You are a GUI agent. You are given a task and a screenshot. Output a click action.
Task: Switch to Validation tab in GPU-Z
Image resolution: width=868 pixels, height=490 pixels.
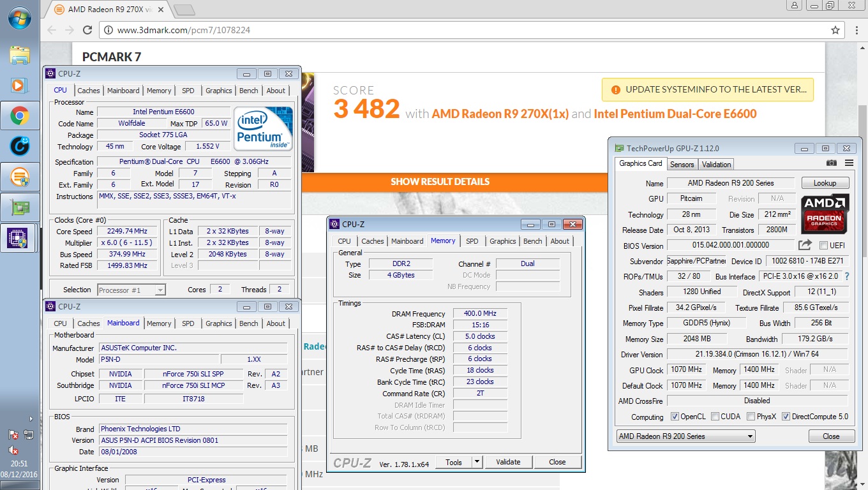click(x=716, y=164)
